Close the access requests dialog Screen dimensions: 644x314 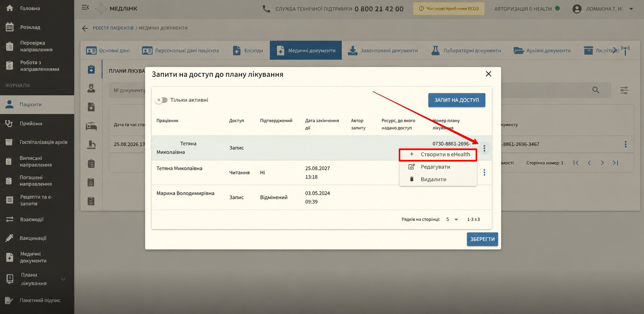pyautogui.click(x=488, y=74)
